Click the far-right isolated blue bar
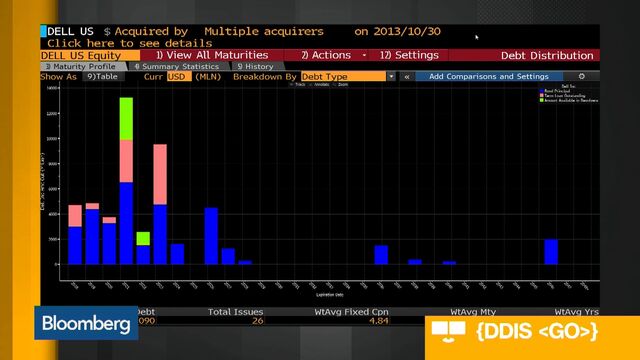The height and width of the screenshot is (360, 640). point(551,252)
